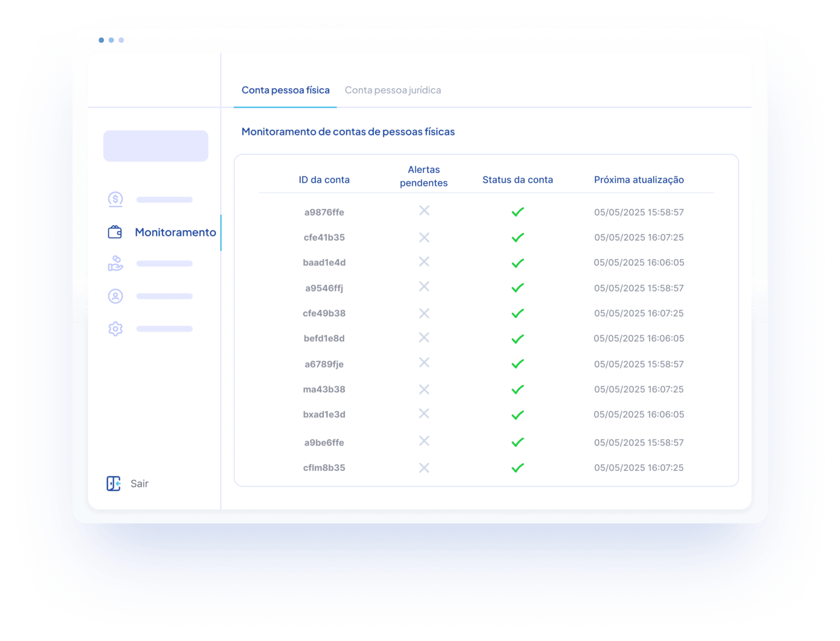Viewport: 840px width, 641px height.
Task: Click green status check for cfe49b38
Action: (x=518, y=313)
